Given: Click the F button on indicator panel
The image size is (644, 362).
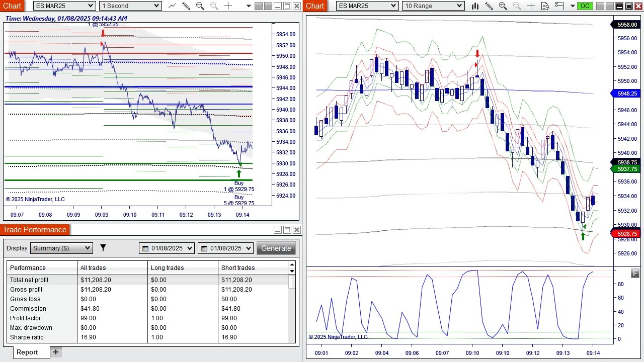Looking at the screenshot, I should (x=635, y=273).
